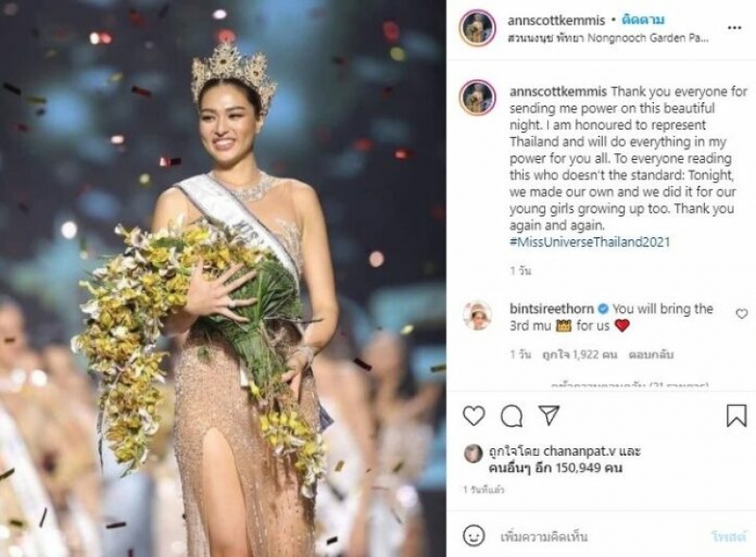Reply to bintsireethorn's comment via ตอบกลับ
This screenshot has height=557, width=756.
[x=651, y=355]
